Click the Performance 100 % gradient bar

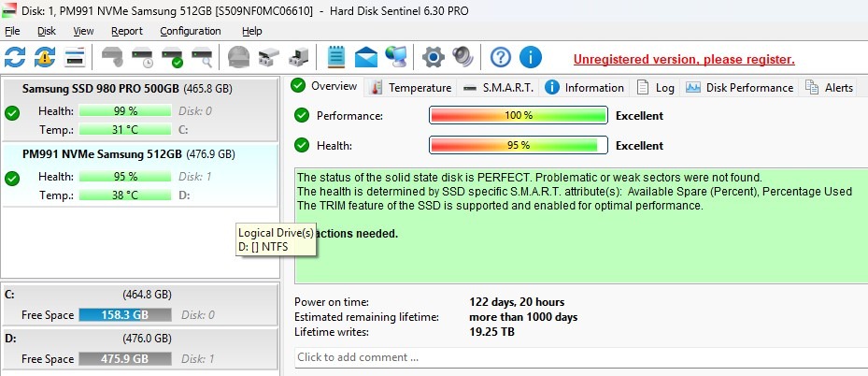pyautogui.click(x=519, y=115)
